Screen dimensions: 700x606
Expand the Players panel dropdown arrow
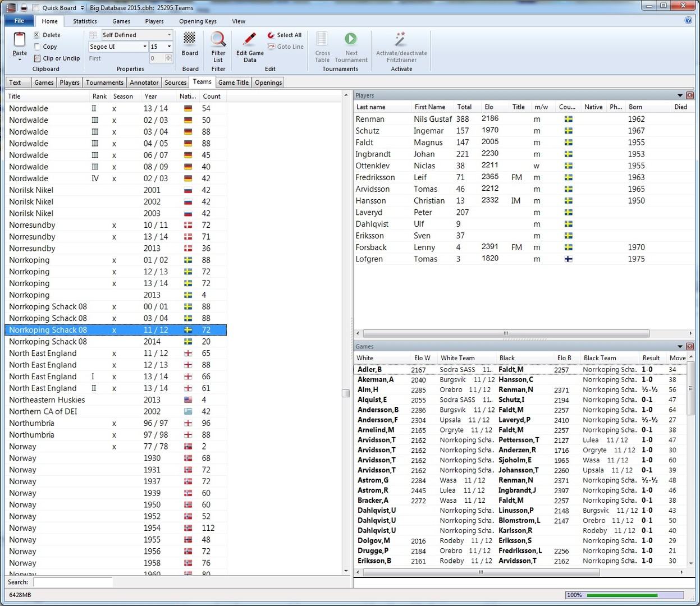click(680, 95)
